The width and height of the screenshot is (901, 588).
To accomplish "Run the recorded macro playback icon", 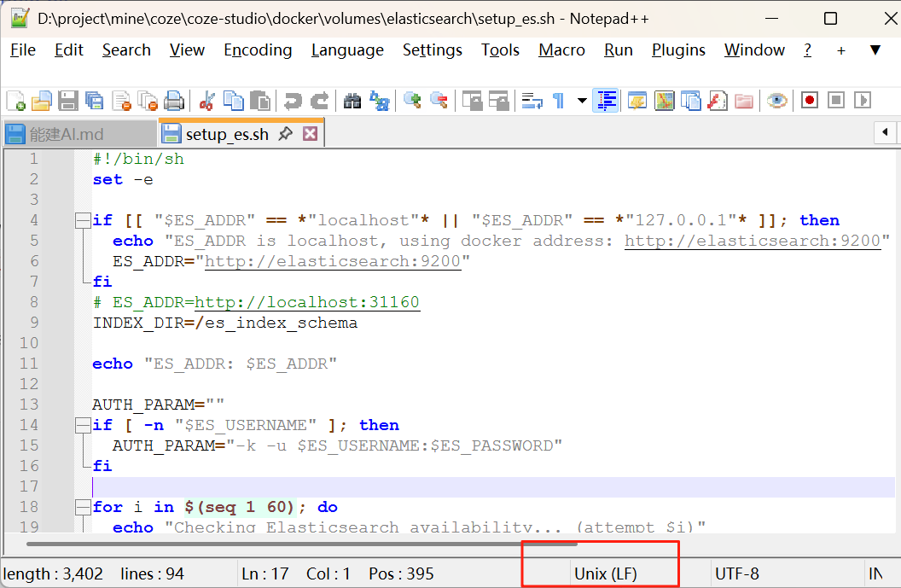I will tap(861, 100).
